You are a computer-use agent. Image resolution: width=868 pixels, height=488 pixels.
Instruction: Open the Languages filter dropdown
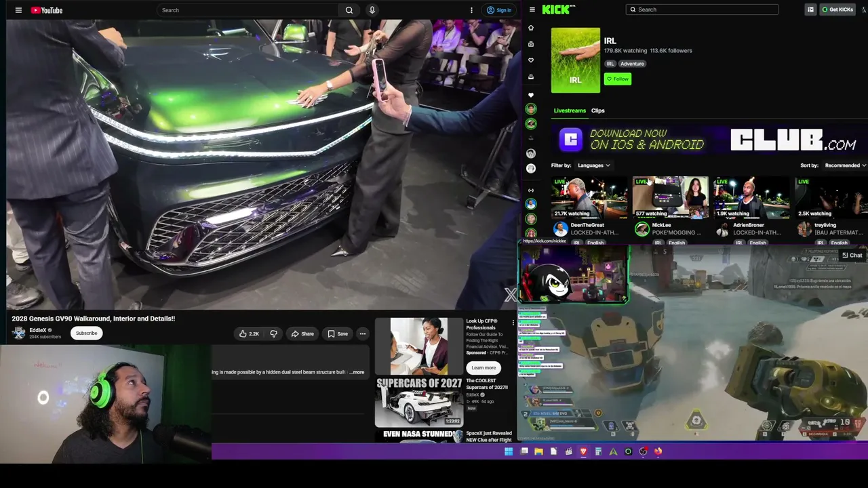pos(593,165)
